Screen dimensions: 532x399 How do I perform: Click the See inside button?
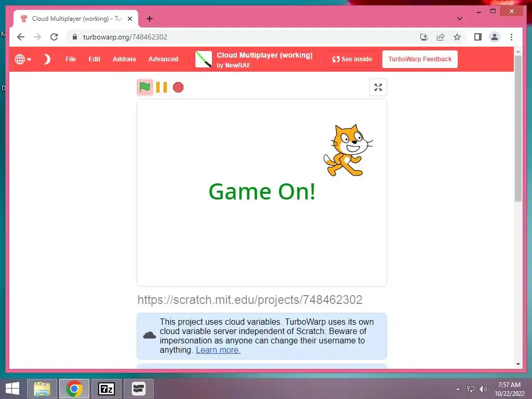click(352, 59)
